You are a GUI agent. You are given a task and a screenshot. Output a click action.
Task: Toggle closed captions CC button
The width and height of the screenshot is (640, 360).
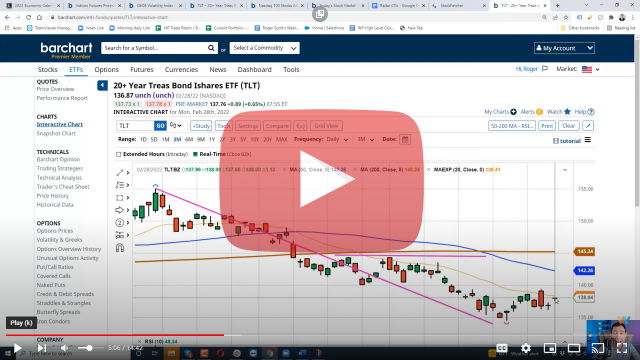click(502, 348)
